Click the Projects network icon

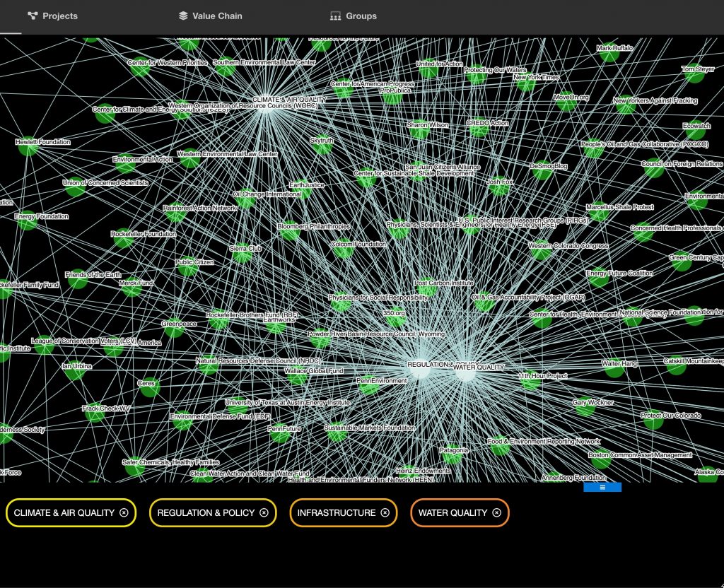33,16
